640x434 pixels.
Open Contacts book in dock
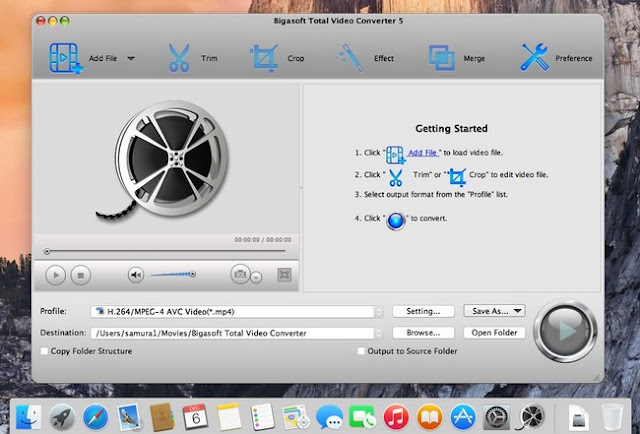(162, 417)
